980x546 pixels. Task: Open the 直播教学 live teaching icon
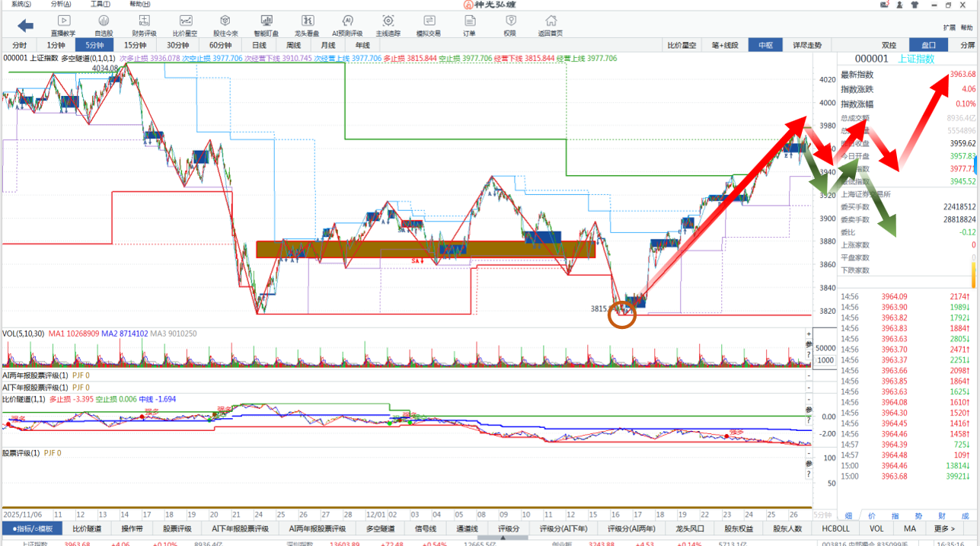pyautogui.click(x=63, y=25)
